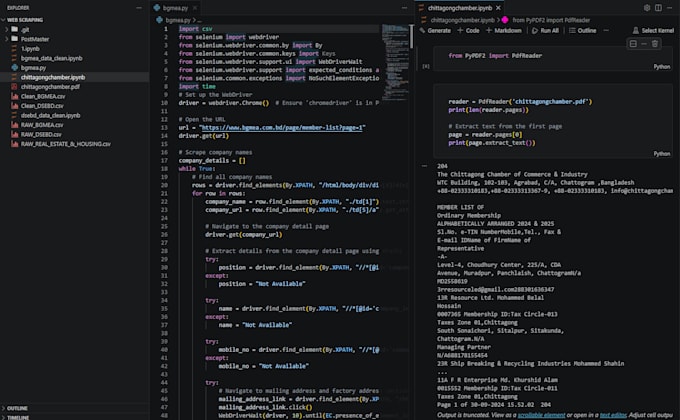Click line number 18 in bgmea.py gutter
680x420 pixels.
(x=164, y=169)
